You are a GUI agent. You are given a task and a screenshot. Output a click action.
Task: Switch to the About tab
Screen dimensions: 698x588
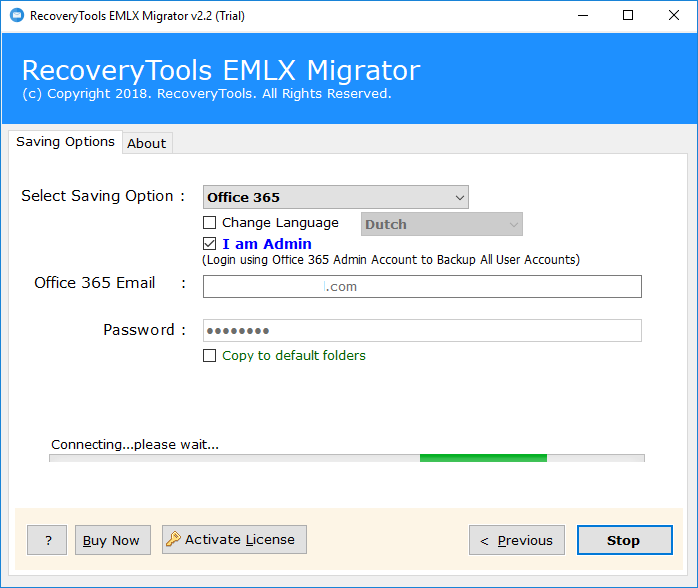[147, 143]
